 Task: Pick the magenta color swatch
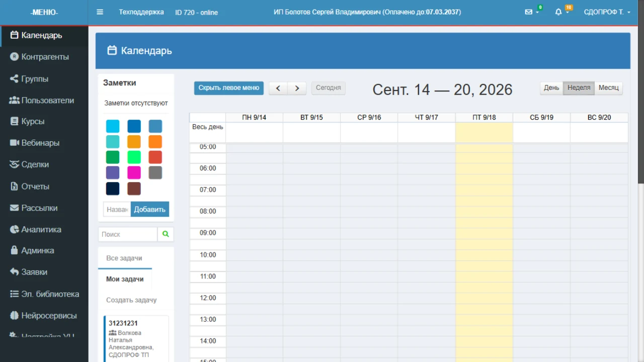click(134, 173)
